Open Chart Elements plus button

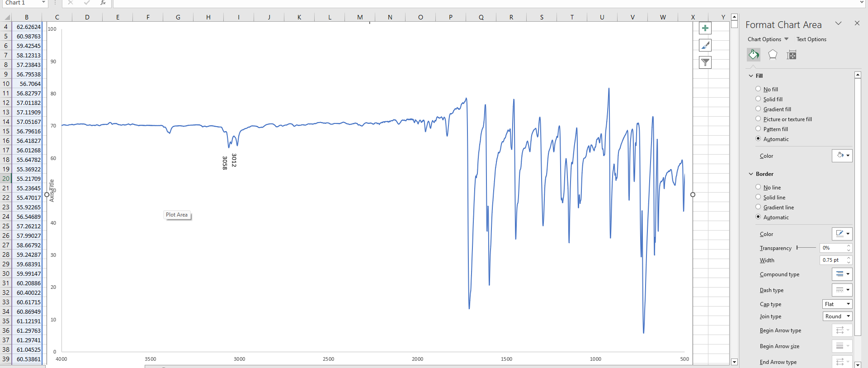[705, 28]
